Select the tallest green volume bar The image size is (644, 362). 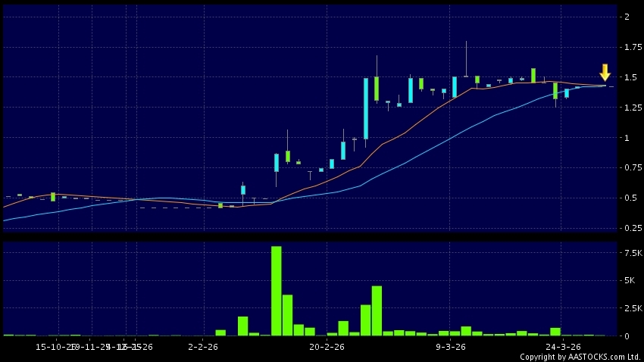(x=276, y=291)
